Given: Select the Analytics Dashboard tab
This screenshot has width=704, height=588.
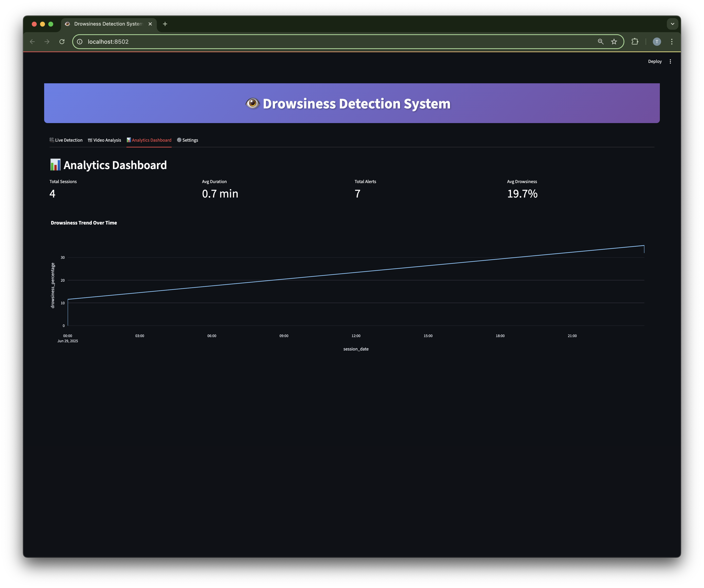Looking at the screenshot, I should click(x=149, y=140).
